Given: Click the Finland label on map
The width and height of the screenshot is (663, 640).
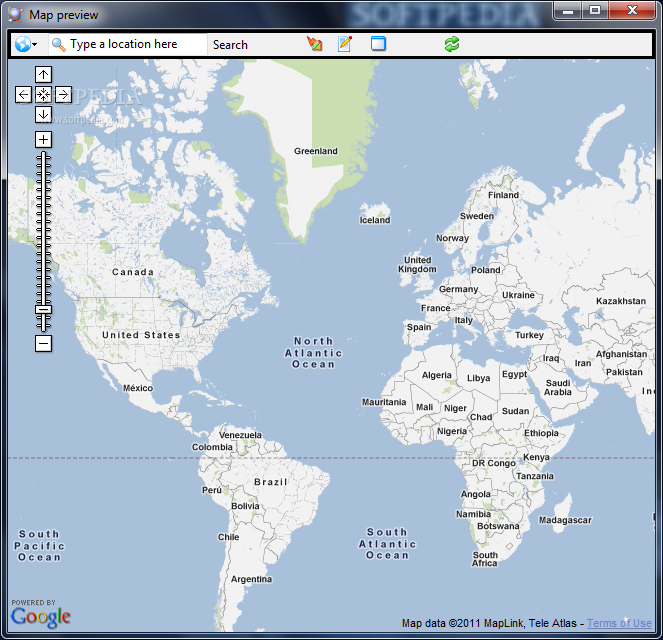Looking at the screenshot, I should (x=503, y=195).
